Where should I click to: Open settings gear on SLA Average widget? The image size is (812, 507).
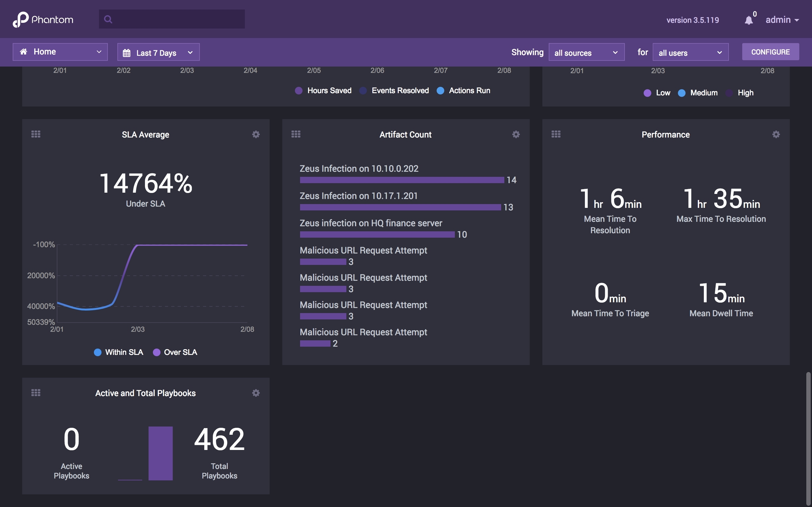[x=256, y=134]
